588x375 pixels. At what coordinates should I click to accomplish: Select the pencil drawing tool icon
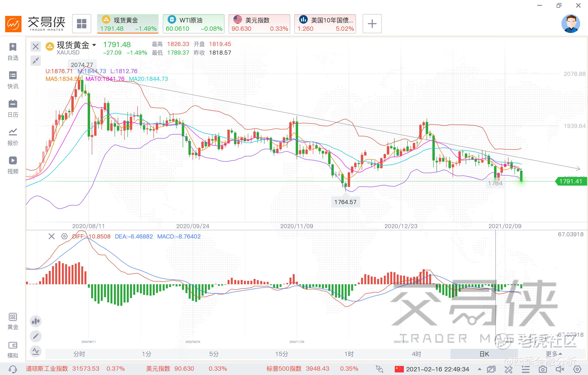pos(36,336)
